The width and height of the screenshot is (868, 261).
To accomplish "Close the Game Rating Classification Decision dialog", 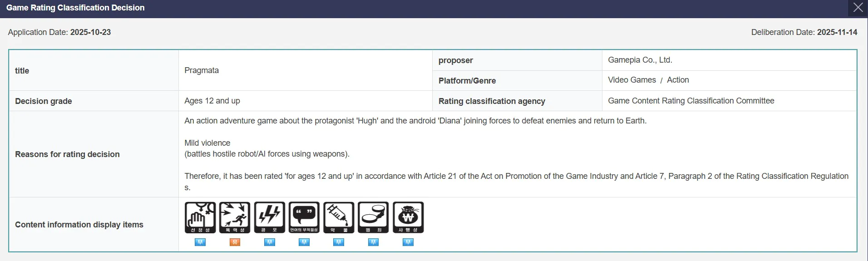I will click(858, 8).
